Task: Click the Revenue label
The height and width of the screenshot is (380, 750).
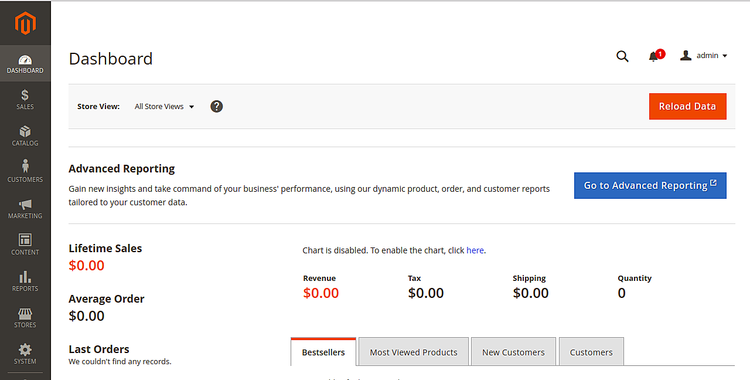Action: [320, 278]
